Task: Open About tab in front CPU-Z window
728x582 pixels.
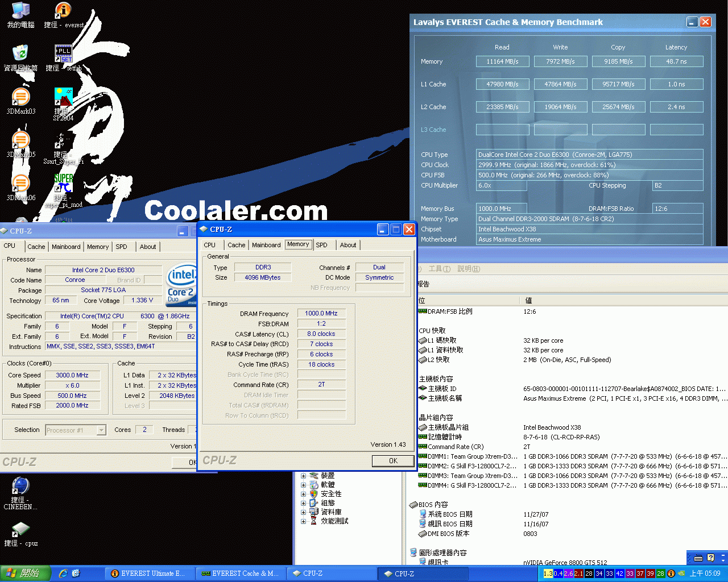Action: point(348,245)
